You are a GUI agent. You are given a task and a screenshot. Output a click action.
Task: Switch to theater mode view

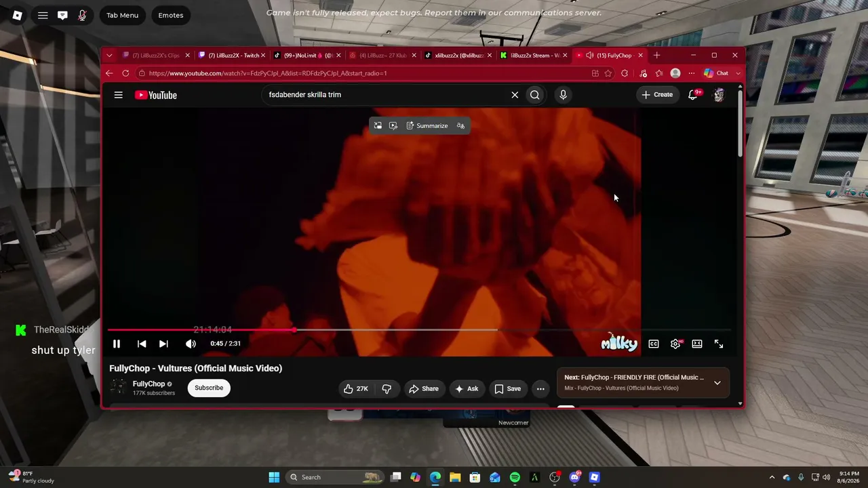(x=697, y=344)
